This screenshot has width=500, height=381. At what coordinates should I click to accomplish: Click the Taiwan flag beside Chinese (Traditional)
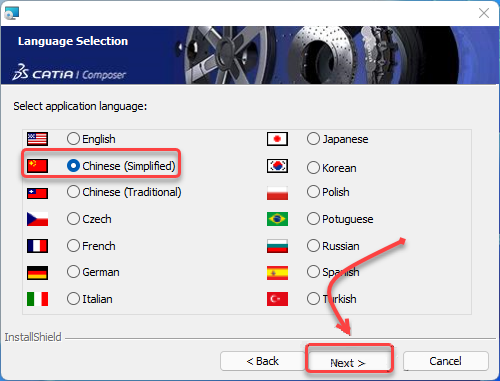(37, 193)
